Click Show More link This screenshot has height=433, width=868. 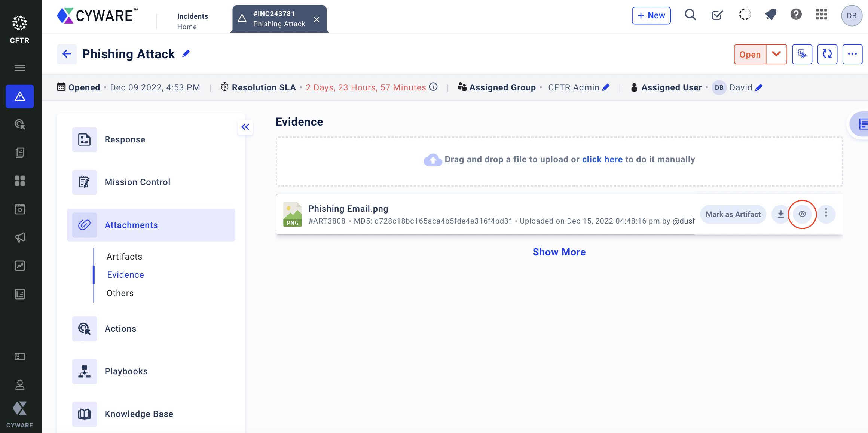click(559, 252)
